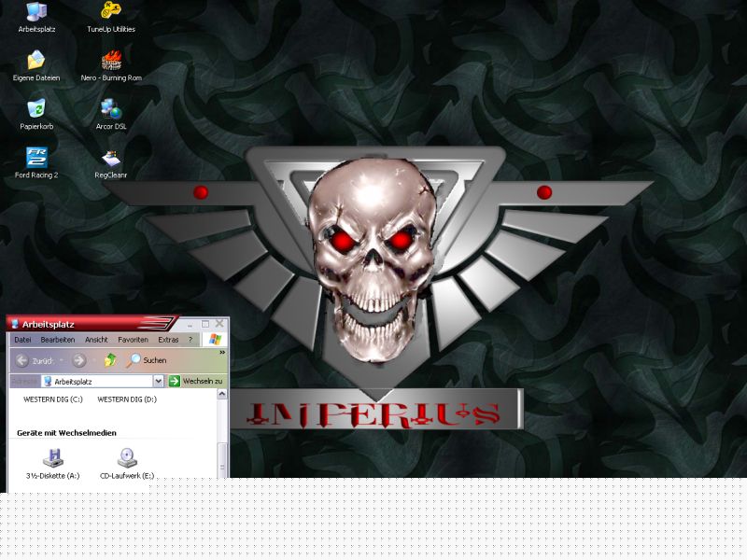Click the forward arrow in Arbeitsplatz toolbar
This screenshot has width=747, height=560.
pos(79,360)
